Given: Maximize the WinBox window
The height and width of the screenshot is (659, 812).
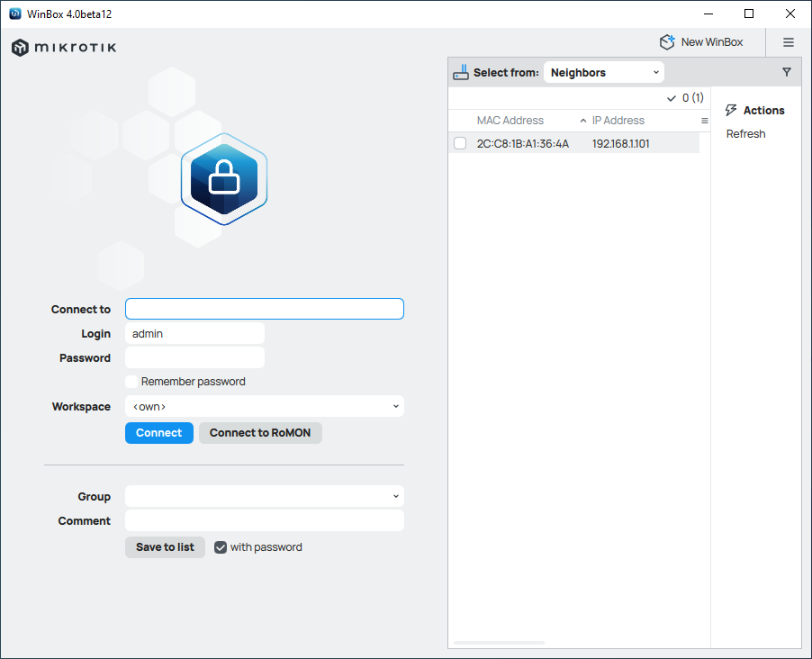Looking at the screenshot, I should coord(749,14).
